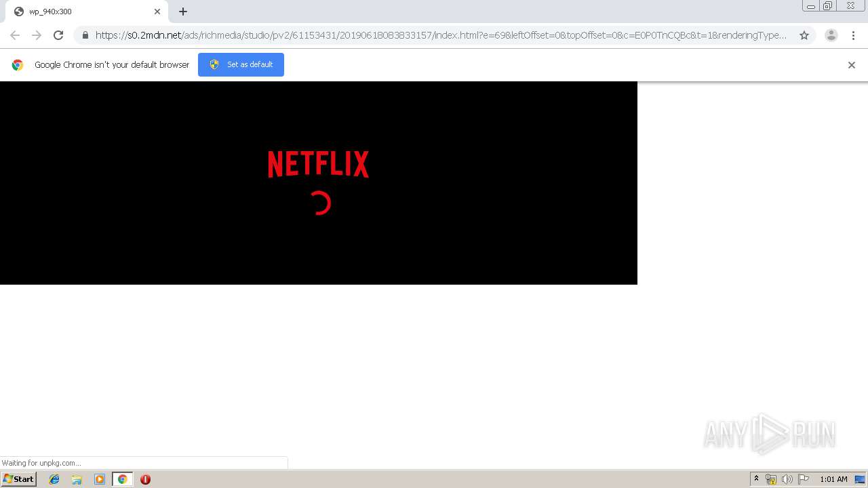Viewport: 868px width, 488px height.
Task: Go forward using the forward arrow
Action: [x=37, y=35]
